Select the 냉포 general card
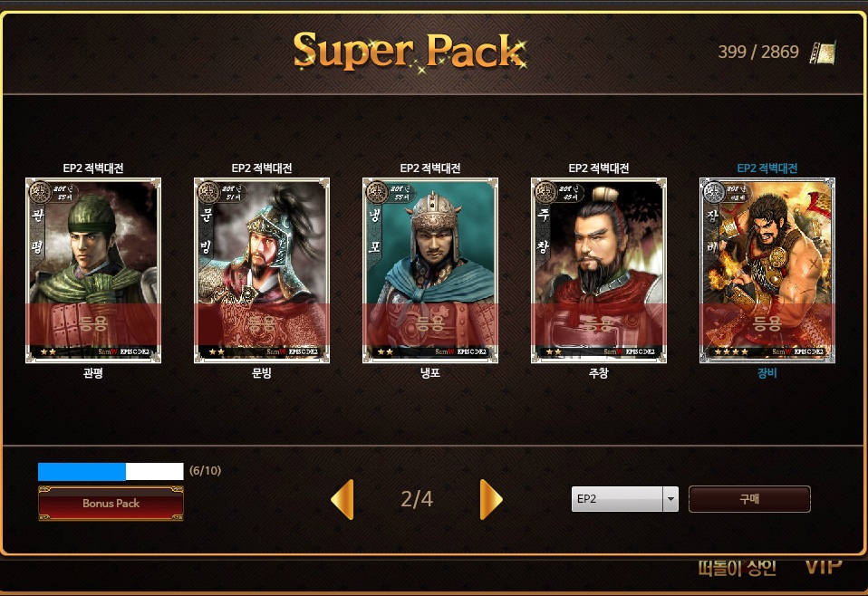Viewport: 868px width, 596px height. (x=430, y=270)
